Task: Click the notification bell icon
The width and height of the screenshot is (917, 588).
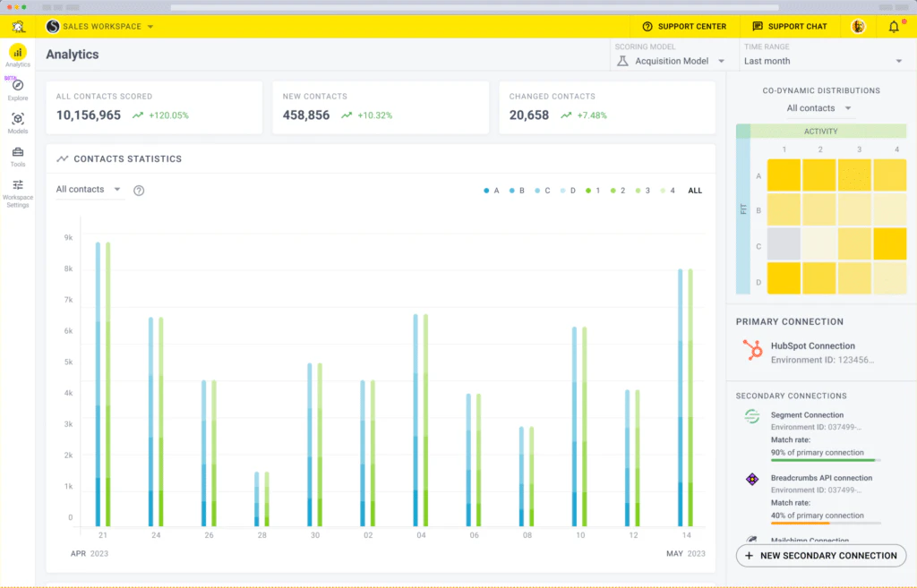Action: tap(894, 27)
